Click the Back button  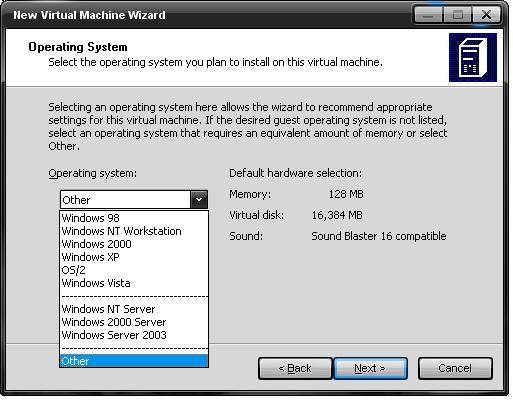tap(295, 368)
